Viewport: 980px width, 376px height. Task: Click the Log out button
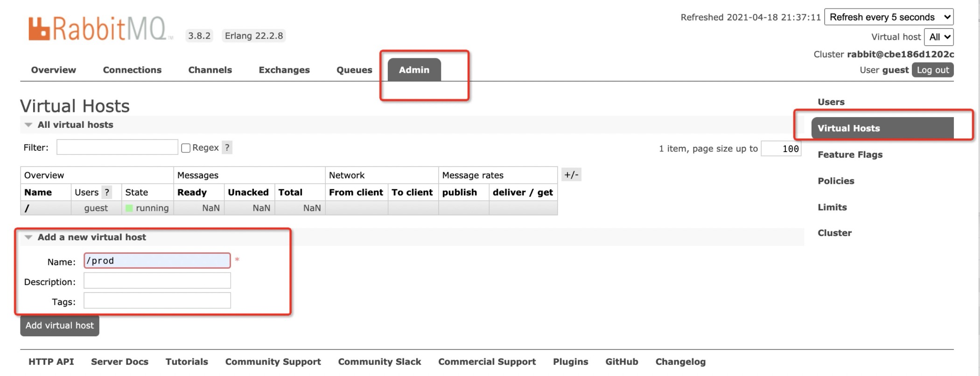[932, 70]
